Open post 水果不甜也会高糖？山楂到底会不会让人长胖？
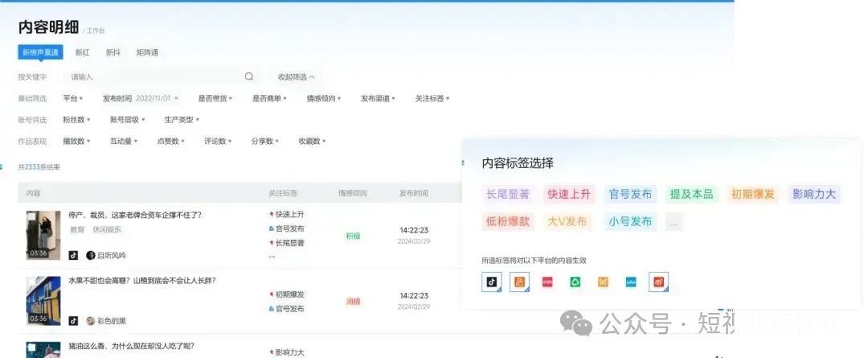Screen dimensions: 868x358 [x=142, y=281]
